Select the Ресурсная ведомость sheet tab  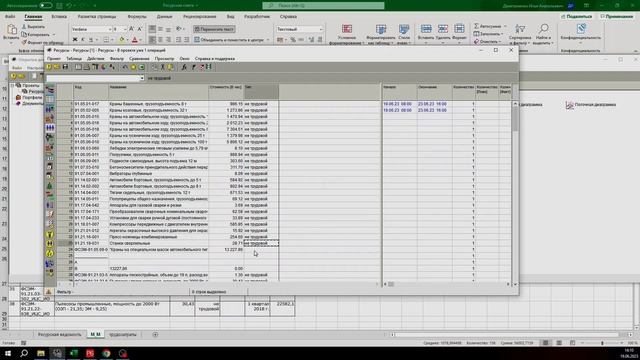[60, 334]
